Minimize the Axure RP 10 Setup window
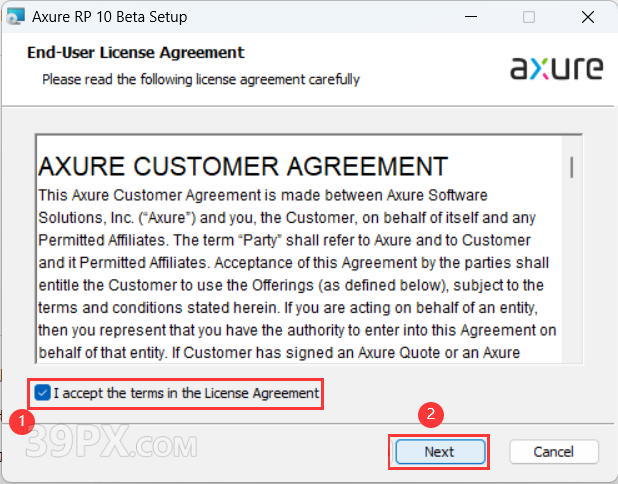 click(471, 17)
